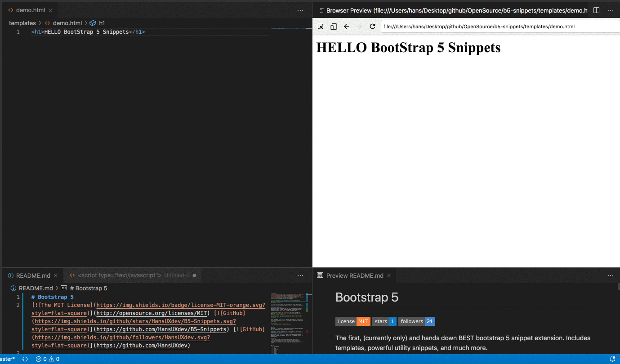620x364 pixels.
Task: Switch to the README.md editor tab
Action: (x=33, y=275)
